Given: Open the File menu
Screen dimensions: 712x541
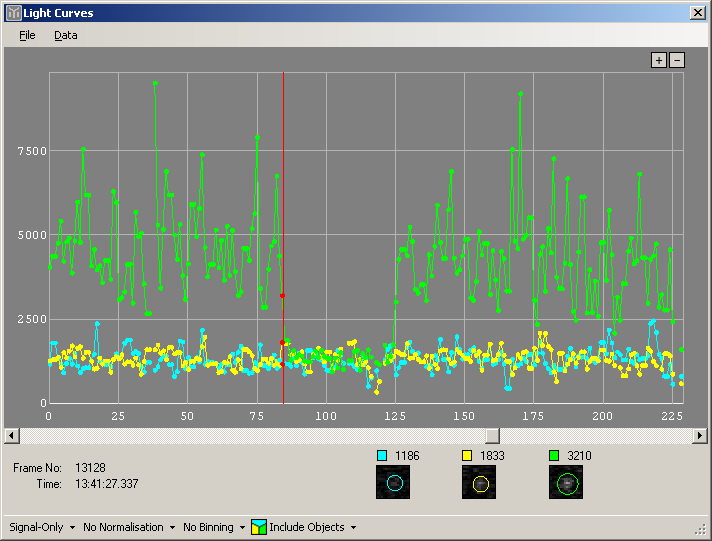Looking at the screenshot, I should [27, 35].
